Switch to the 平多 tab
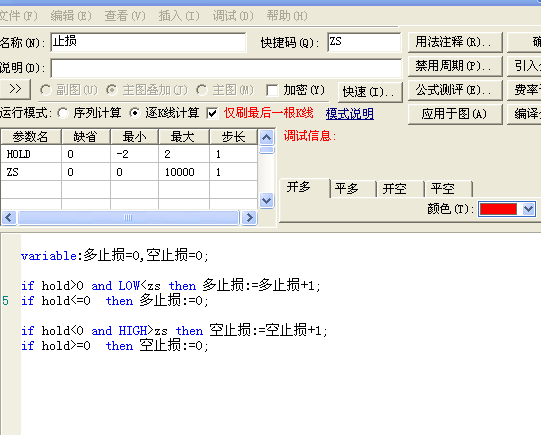The height and width of the screenshot is (435, 541). pos(353,189)
